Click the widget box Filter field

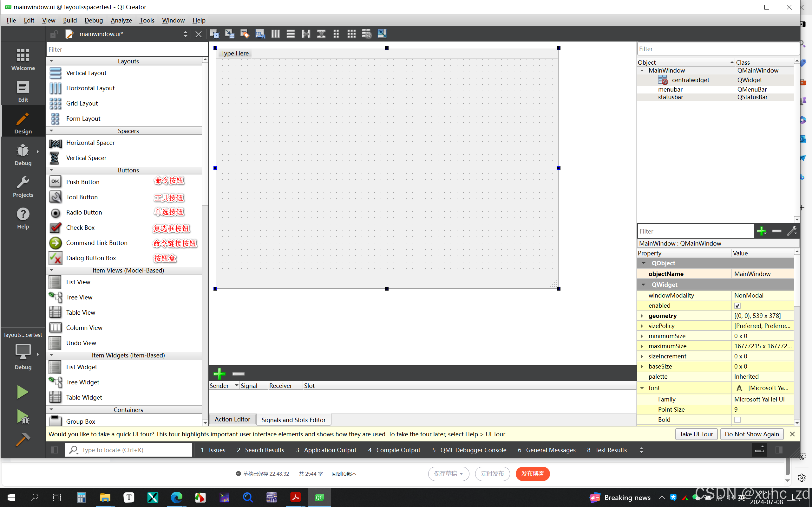tap(127, 49)
